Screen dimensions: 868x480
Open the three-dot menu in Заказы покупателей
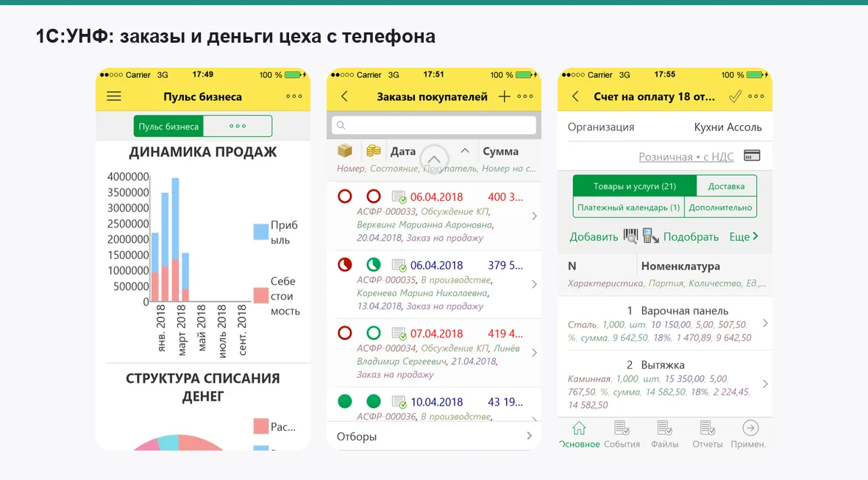524,96
